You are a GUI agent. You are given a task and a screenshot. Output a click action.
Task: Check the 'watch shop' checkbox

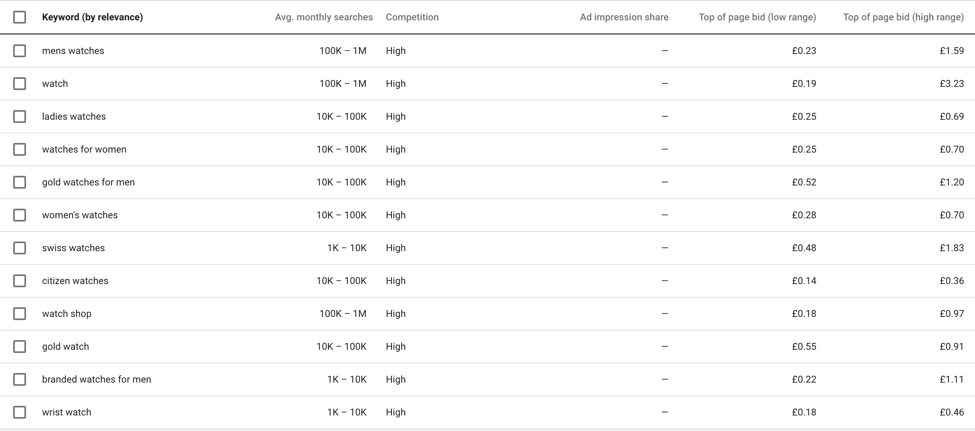tap(19, 314)
